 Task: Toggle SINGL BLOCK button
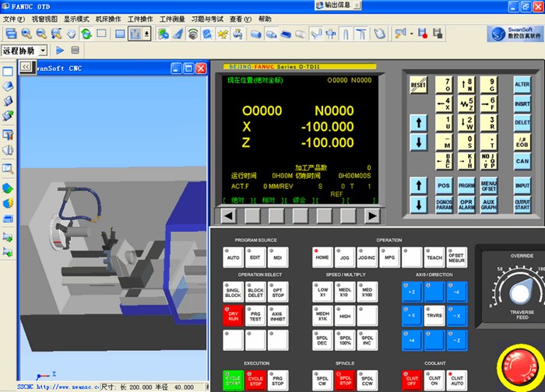[x=233, y=292]
